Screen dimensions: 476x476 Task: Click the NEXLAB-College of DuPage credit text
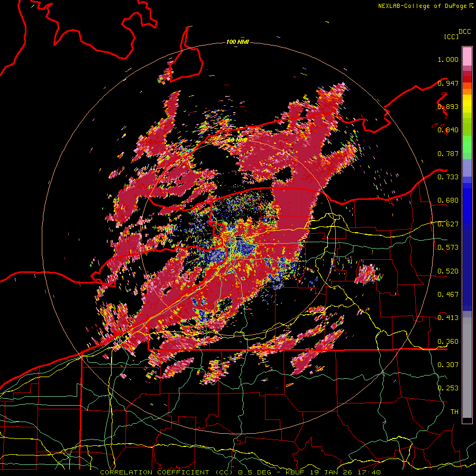(x=422, y=6)
